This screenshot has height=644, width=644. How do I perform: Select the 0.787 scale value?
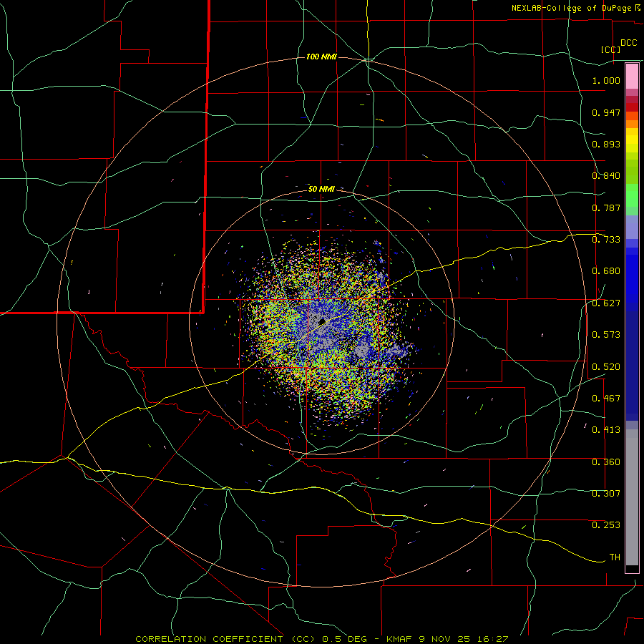point(606,208)
